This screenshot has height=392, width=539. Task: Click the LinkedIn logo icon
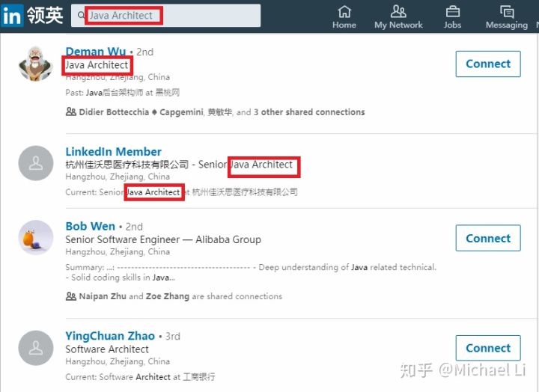pyautogui.click(x=12, y=16)
